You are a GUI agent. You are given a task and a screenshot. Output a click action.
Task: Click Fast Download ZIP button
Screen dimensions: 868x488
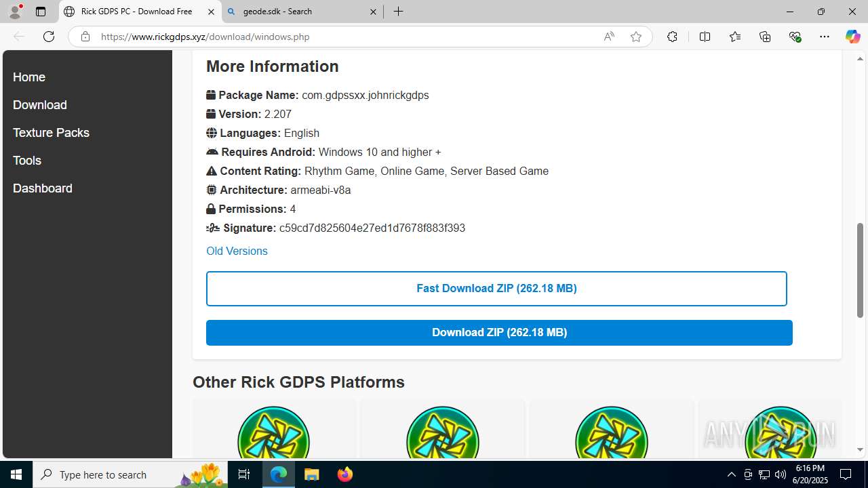tap(496, 289)
